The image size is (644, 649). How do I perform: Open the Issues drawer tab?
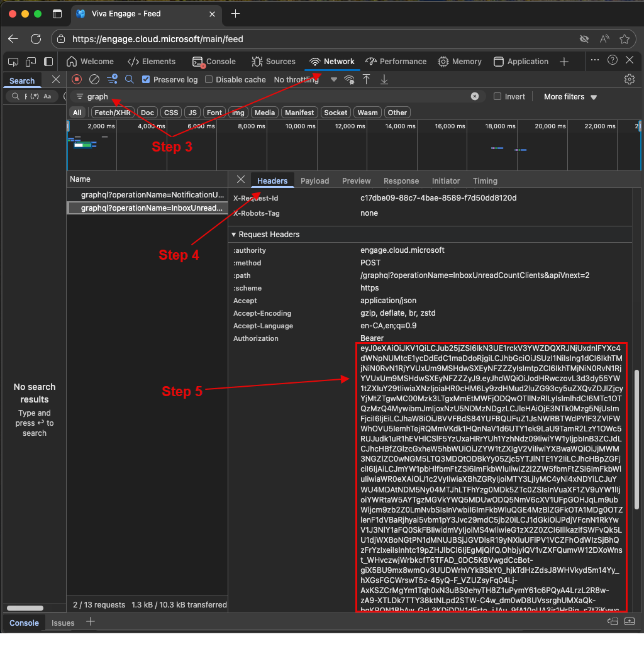click(x=63, y=623)
